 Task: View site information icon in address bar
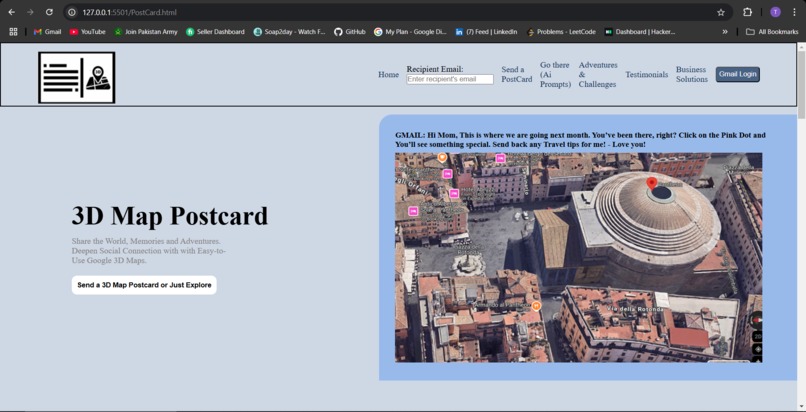click(72, 12)
